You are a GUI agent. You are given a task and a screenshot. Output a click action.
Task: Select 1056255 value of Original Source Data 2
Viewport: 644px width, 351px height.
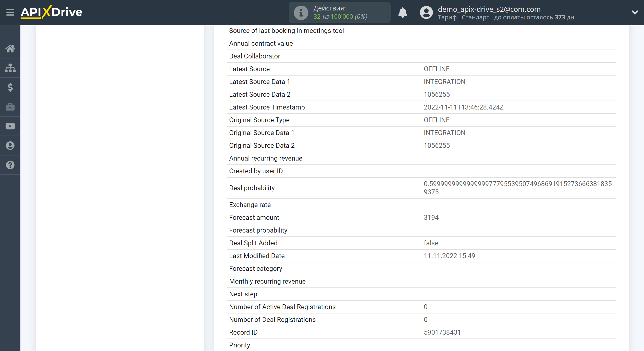click(x=437, y=146)
